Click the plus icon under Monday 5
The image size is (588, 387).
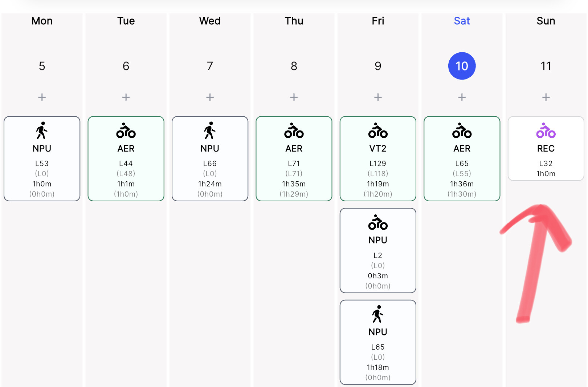pyautogui.click(x=42, y=97)
